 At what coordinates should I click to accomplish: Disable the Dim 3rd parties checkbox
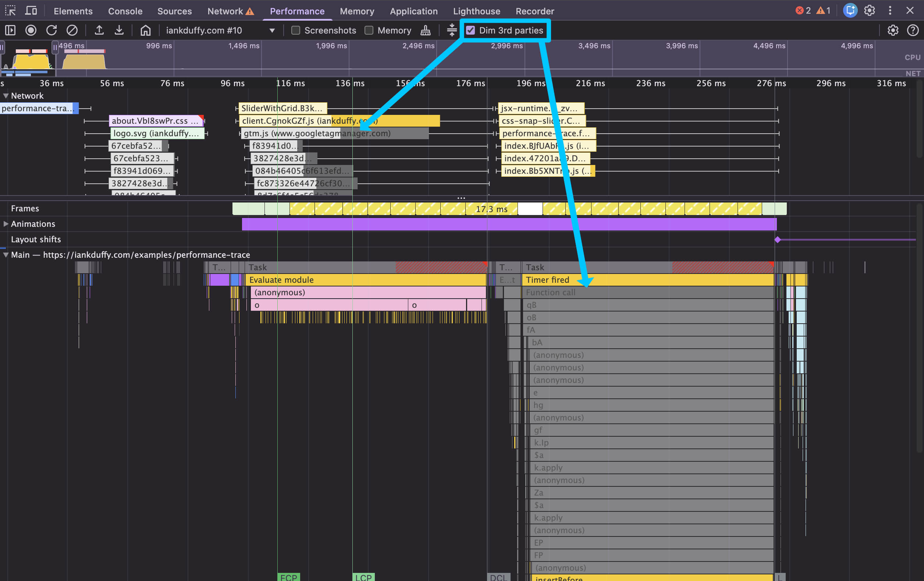coord(471,30)
